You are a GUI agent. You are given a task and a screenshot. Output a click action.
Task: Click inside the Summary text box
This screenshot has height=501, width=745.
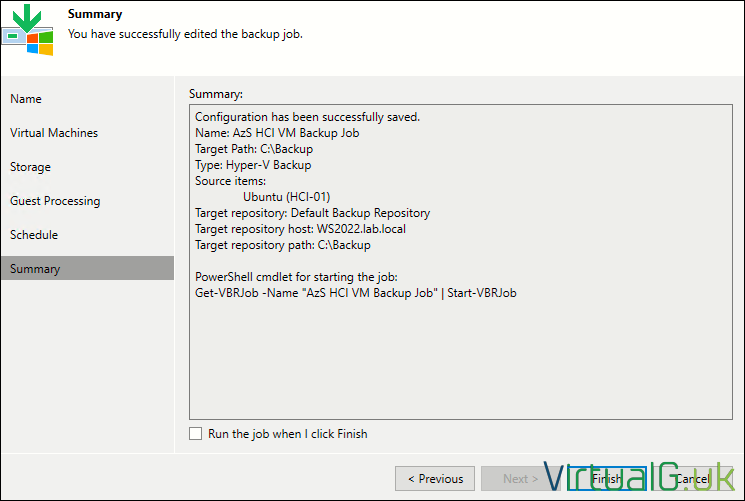[x=461, y=262]
